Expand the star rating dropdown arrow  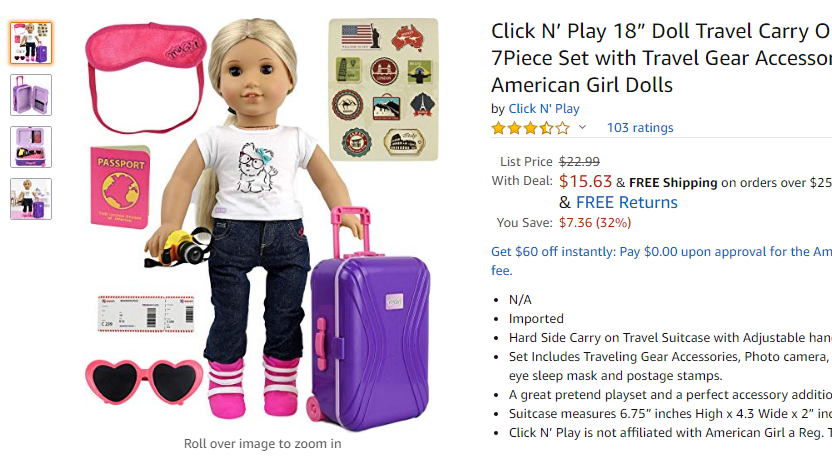582,127
